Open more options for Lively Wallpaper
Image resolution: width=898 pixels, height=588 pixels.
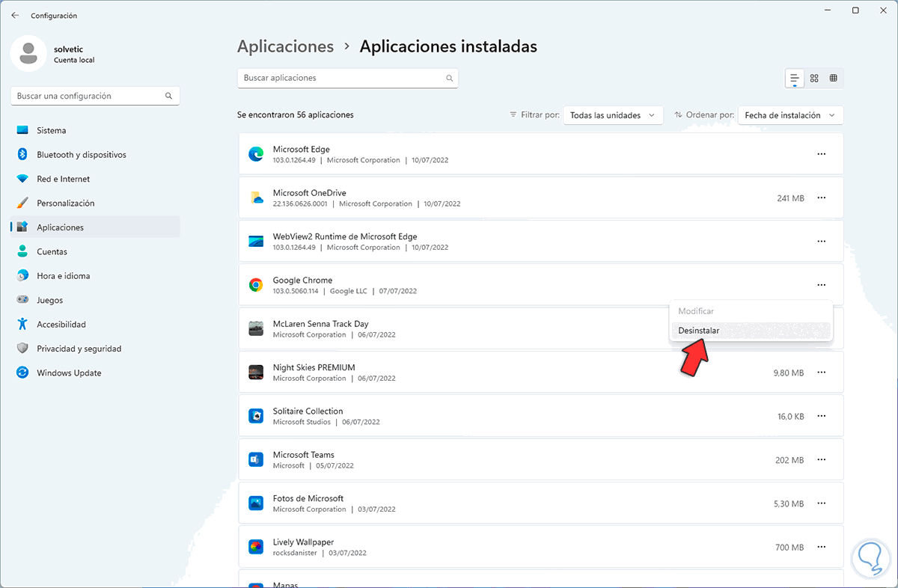pyautogui.click(x=821, y=547)
